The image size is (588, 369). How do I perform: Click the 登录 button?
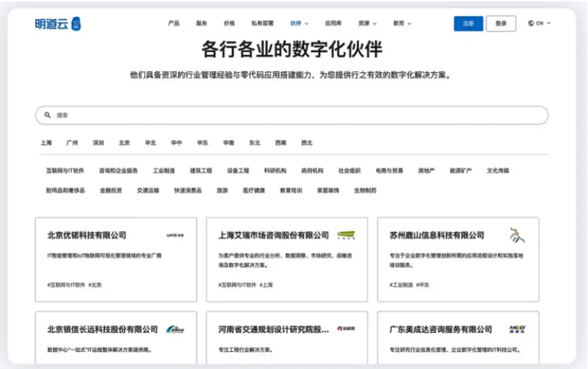coord(501,23)
